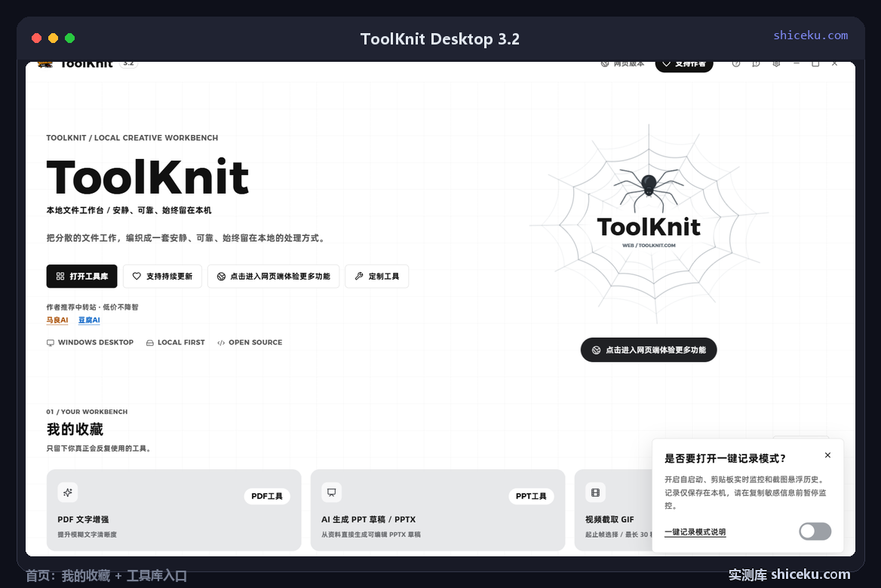Open the 一键记录模式说明 link
The width and height of the screenshot is (881, 588).
coord(695,532)
